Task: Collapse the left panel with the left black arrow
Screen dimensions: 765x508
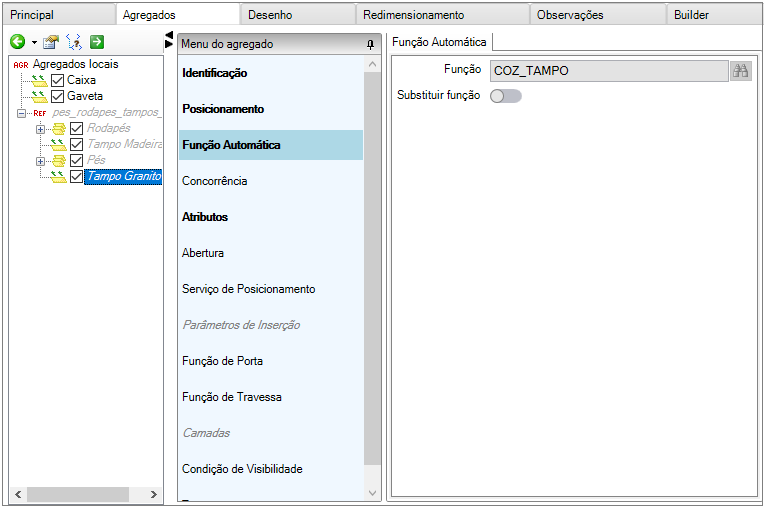Action: [169, 35]
